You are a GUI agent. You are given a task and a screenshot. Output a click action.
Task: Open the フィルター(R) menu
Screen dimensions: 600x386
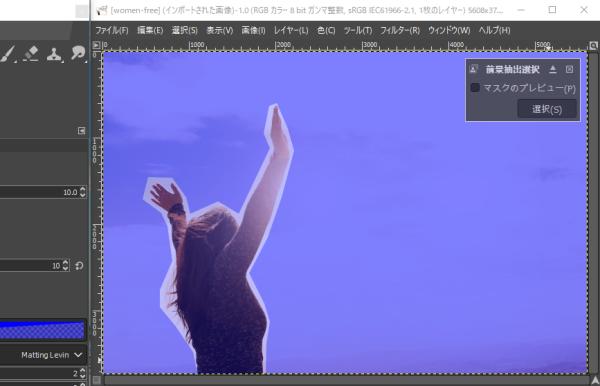coord(400,30)
